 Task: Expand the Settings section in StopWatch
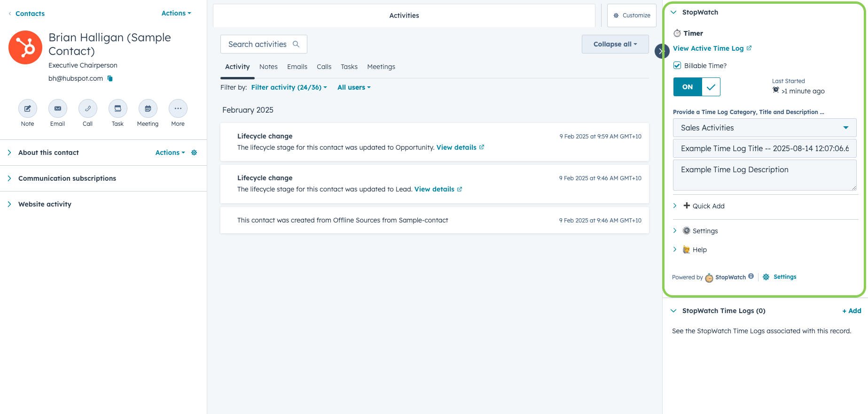pyautogui.click(x=675, y=230)
